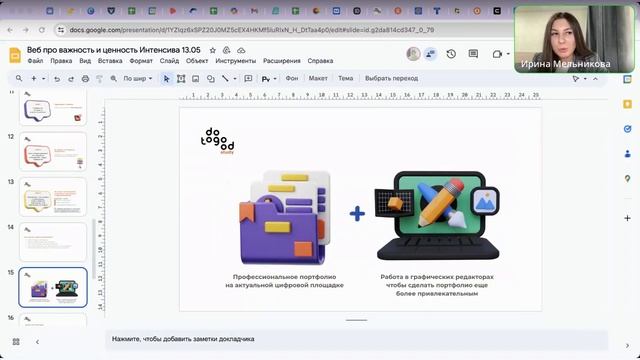Open Maps in the side panel
640x360 pixels.
[627, 179]
